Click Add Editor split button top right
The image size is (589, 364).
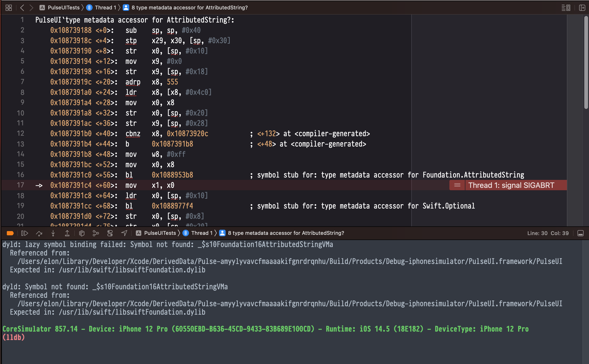582,8
